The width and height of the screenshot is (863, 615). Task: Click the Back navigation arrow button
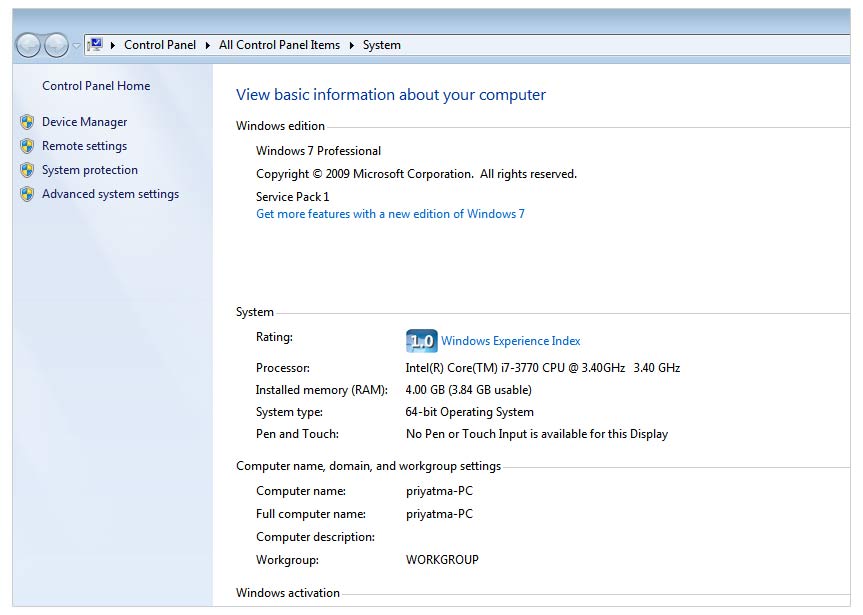28,45
